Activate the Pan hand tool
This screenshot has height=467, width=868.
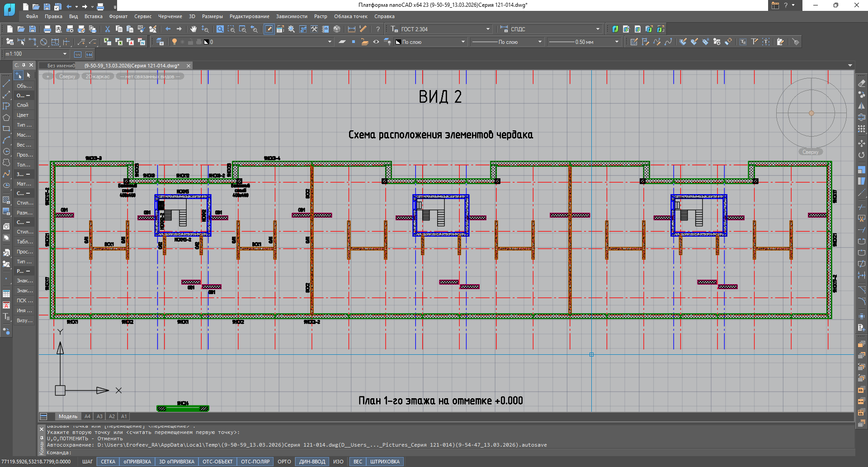(x=193, y=29)
